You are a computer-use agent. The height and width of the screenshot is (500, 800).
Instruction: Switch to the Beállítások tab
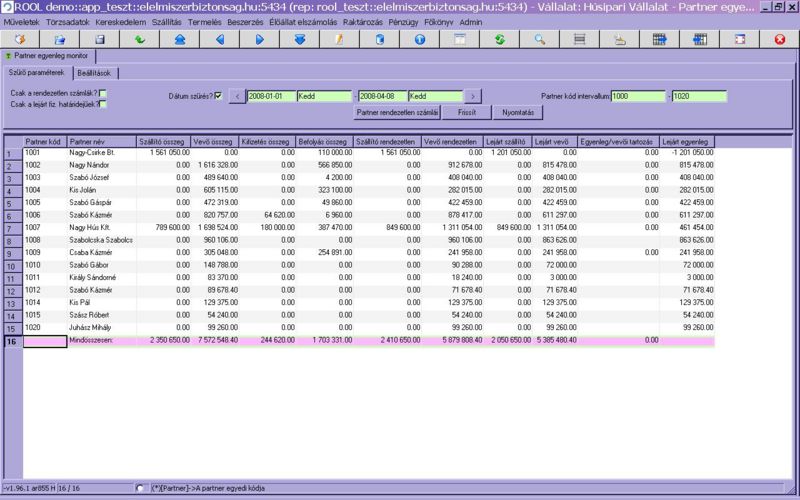click(94, 73)
